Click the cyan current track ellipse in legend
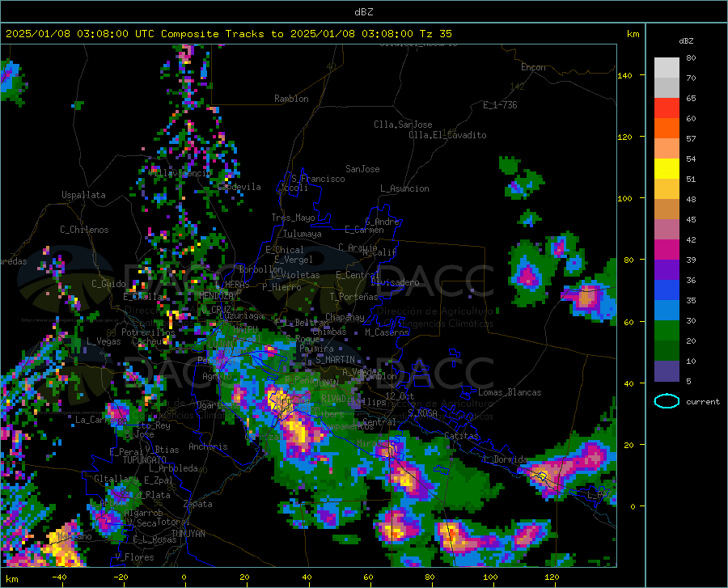Screen dimensions: 728x588 (x=667, y=401)
